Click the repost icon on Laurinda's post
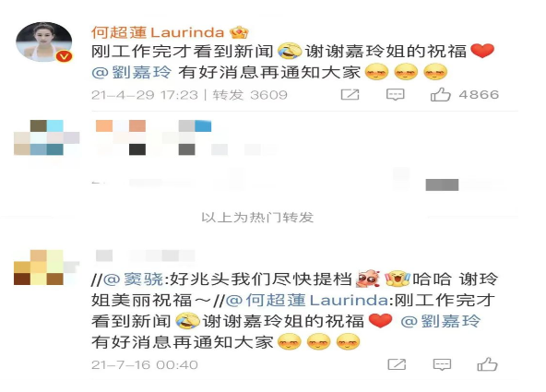Viewport: 546px width, 392px height. [x=350, y=94]
